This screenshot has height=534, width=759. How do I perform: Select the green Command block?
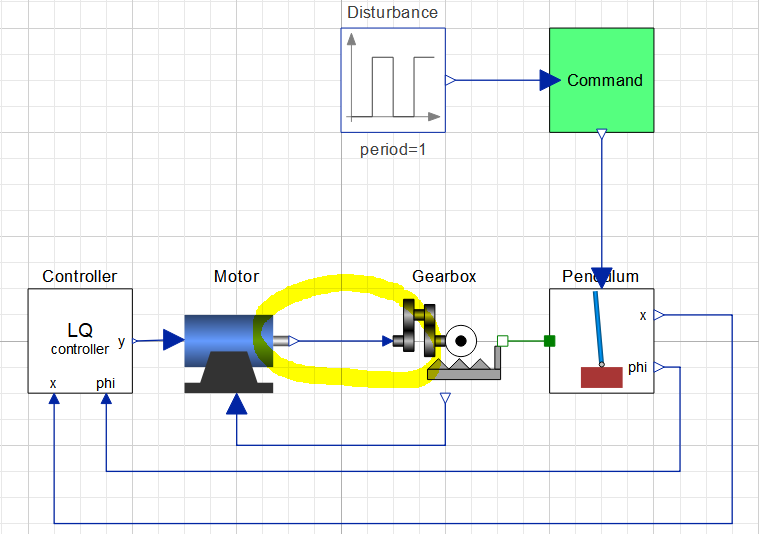click(x=602, y=80)
